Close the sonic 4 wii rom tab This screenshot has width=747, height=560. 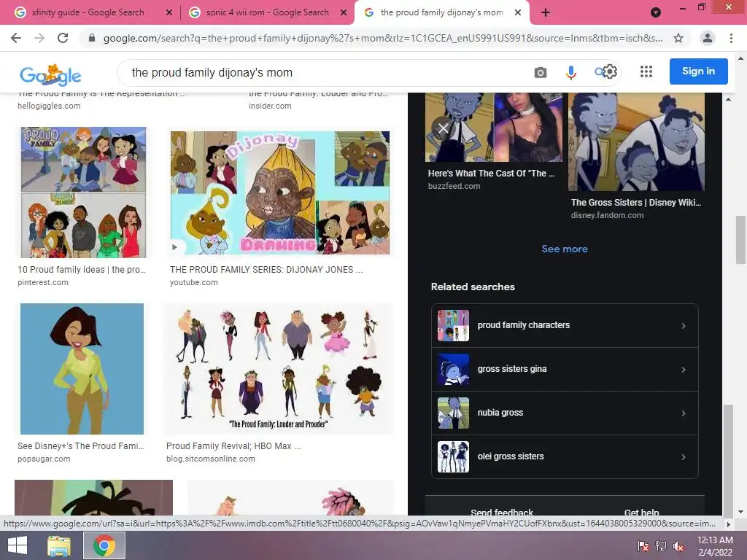coord(343,13)
